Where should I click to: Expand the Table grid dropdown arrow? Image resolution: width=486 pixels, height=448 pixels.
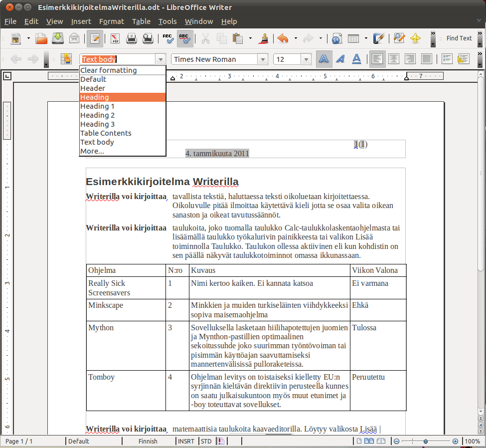366,38
